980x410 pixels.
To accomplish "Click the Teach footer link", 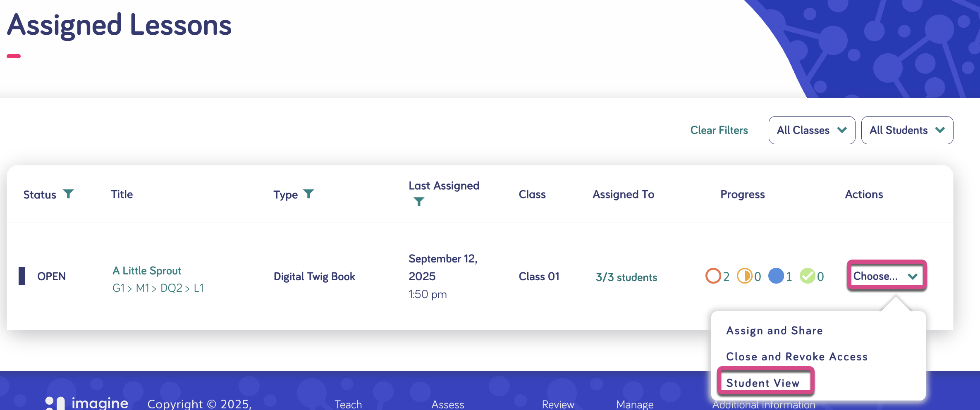I will pos(348,404).
